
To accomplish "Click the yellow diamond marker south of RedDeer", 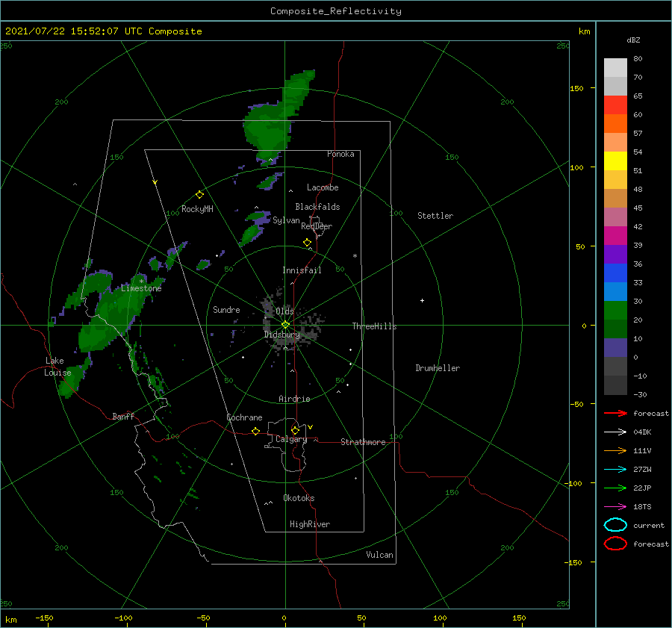I will coord(307,242).
